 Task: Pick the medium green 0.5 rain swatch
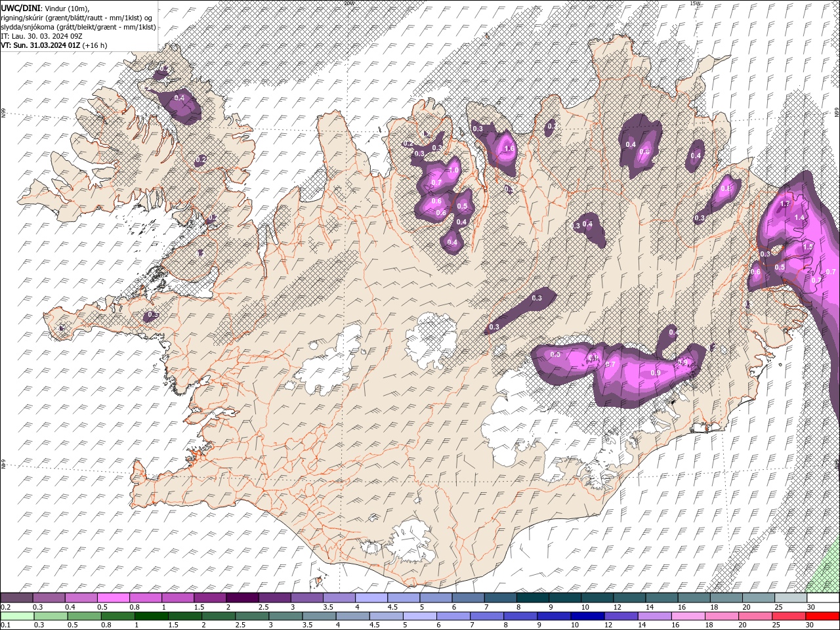coord(84,616)
